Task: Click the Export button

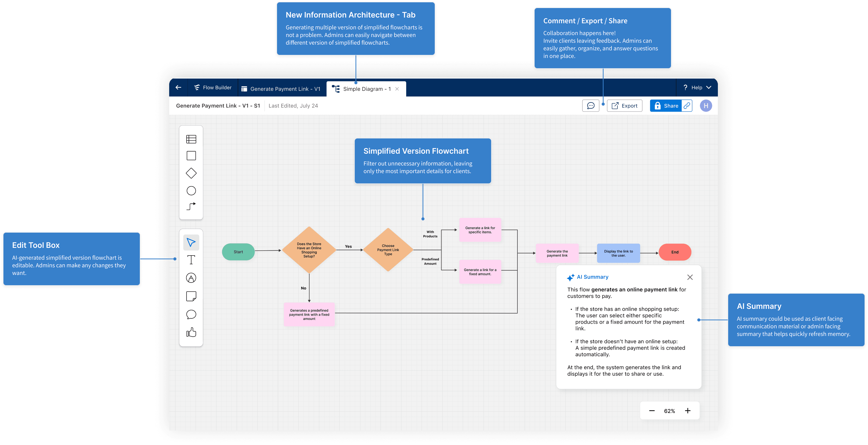Action: 624,106
